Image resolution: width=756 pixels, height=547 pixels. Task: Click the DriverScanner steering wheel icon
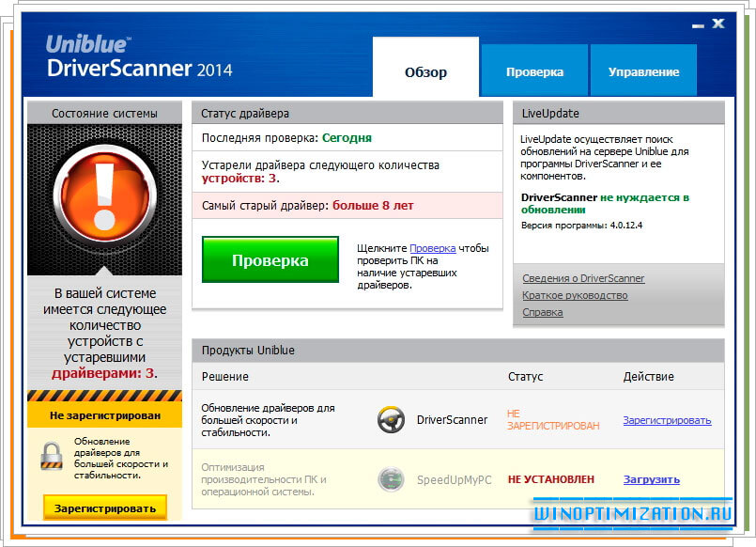pyautogui.click(x=392, y=420)
